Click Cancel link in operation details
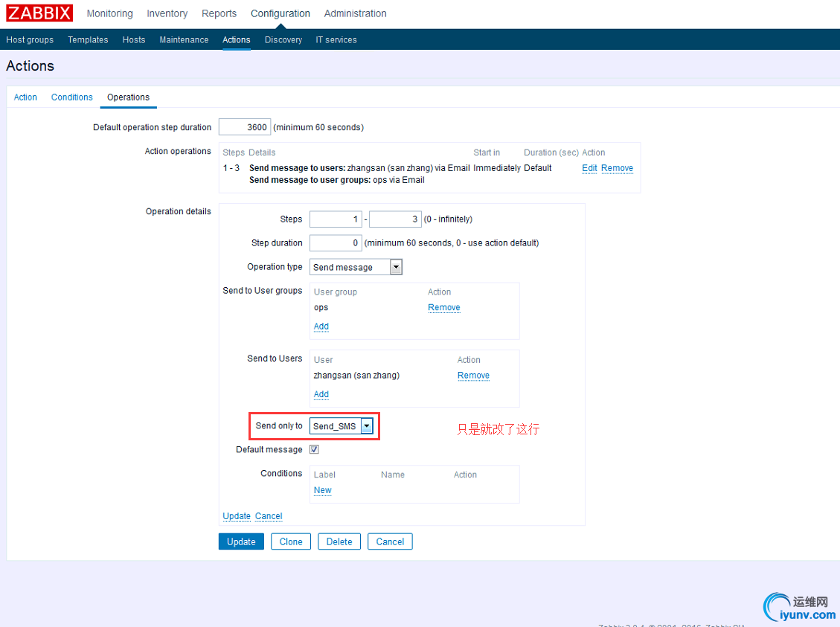 pyautogui.click(x=269, y=515)
